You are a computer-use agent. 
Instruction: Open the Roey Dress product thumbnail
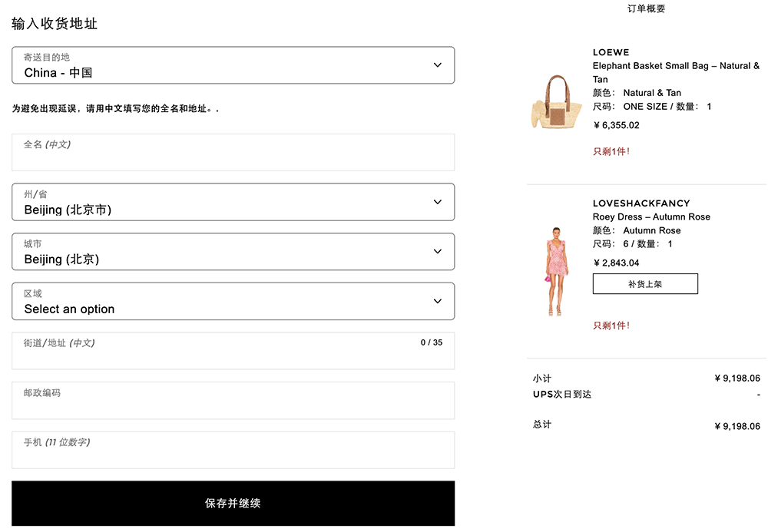coord(556,271)
